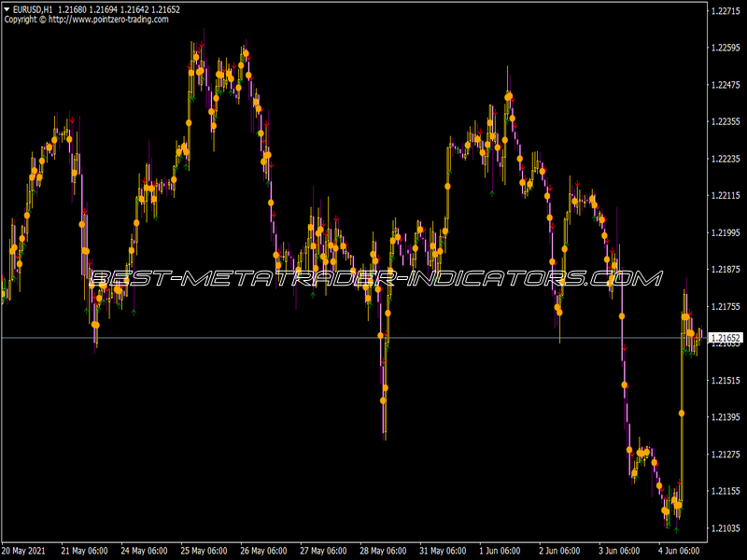Click the 1.21755 price scale label

click(726, 307)
